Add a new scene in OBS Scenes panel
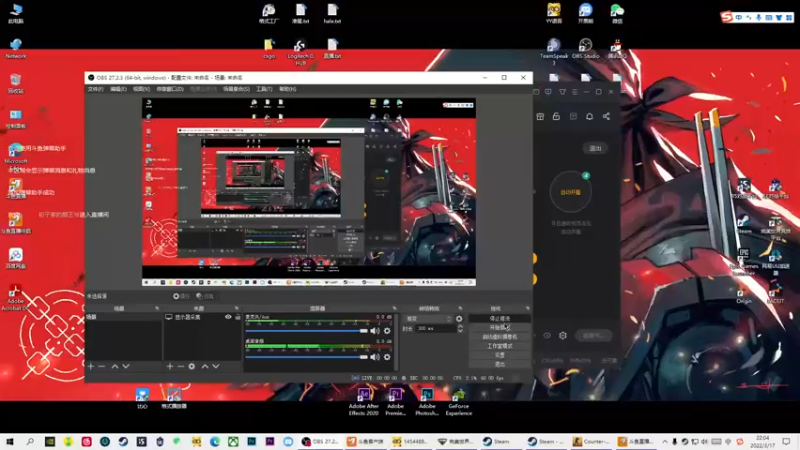Screen dimensions: 800x450 [91, 366]
